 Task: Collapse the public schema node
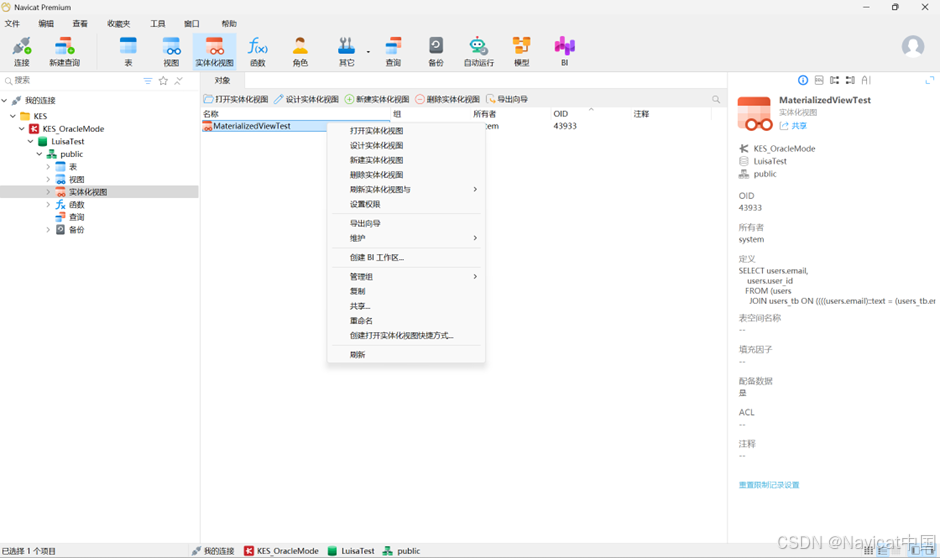tap(40, 154)
